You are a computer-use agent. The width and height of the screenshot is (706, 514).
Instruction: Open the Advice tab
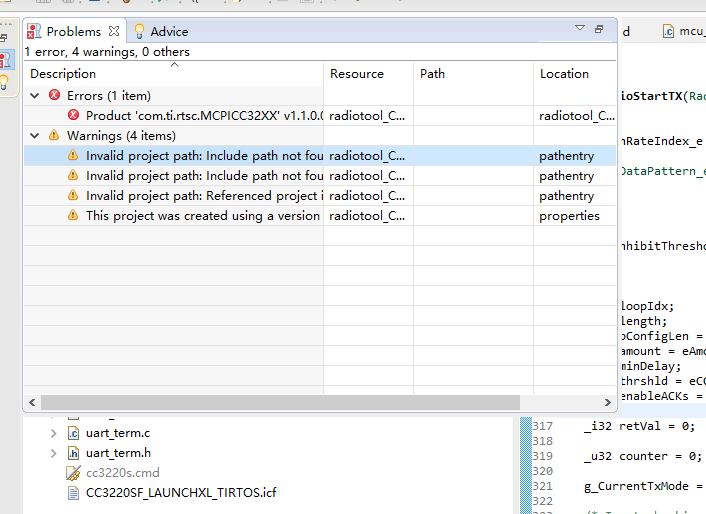[x=161, y=32]
